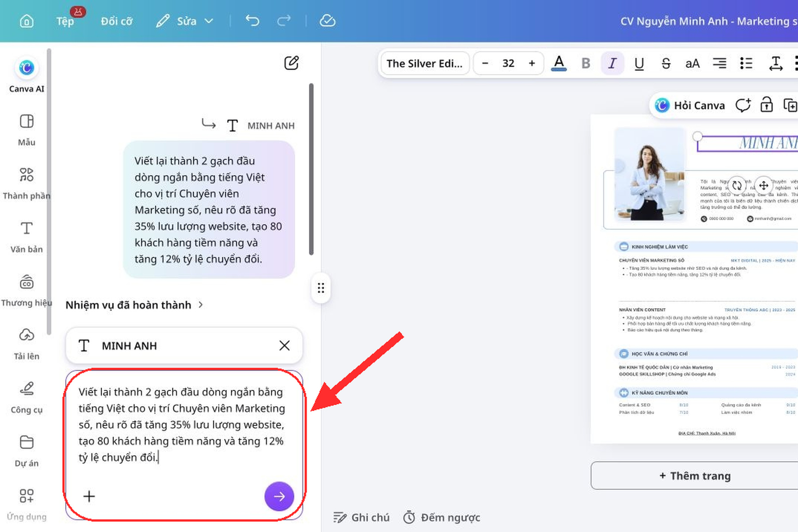Viewport: 798px width, 532px height.
Task: Toggle bold formatting
Action: (586, 63)
